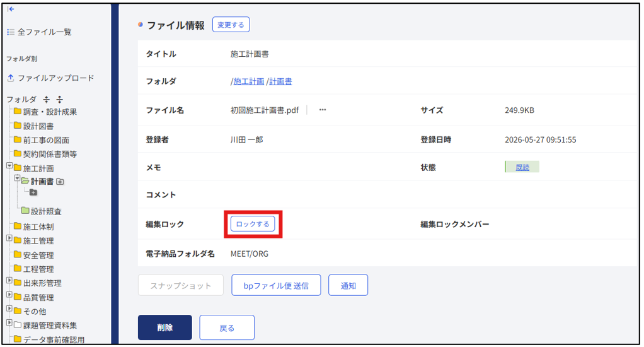
Task: Collapse all folders icon next to フォルダ
Action: [47, 99]
